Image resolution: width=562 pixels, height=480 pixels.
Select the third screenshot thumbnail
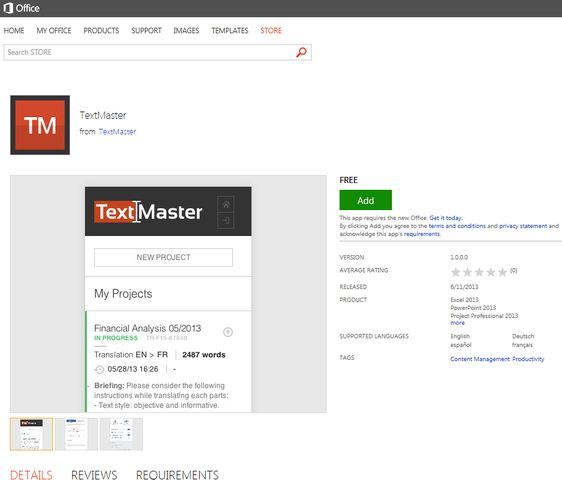[121, 434]
